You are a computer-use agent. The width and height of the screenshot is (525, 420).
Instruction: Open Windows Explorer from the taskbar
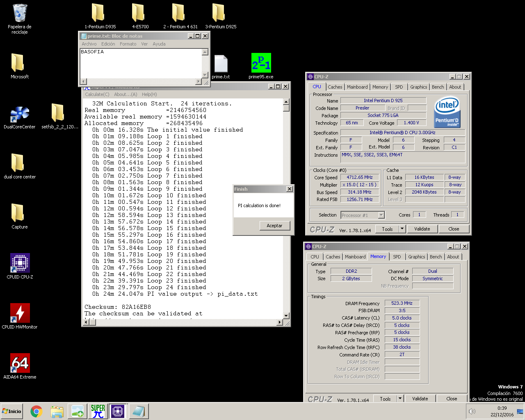tap(57, 411)
